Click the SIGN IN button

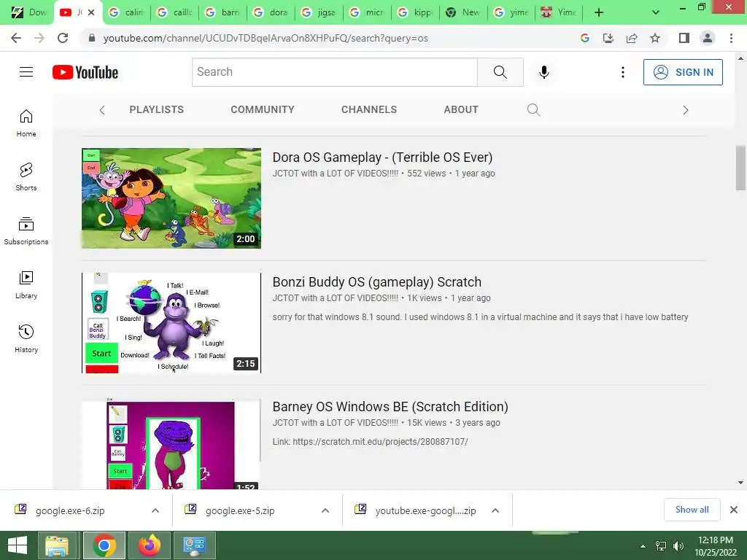tap(683, 72)
